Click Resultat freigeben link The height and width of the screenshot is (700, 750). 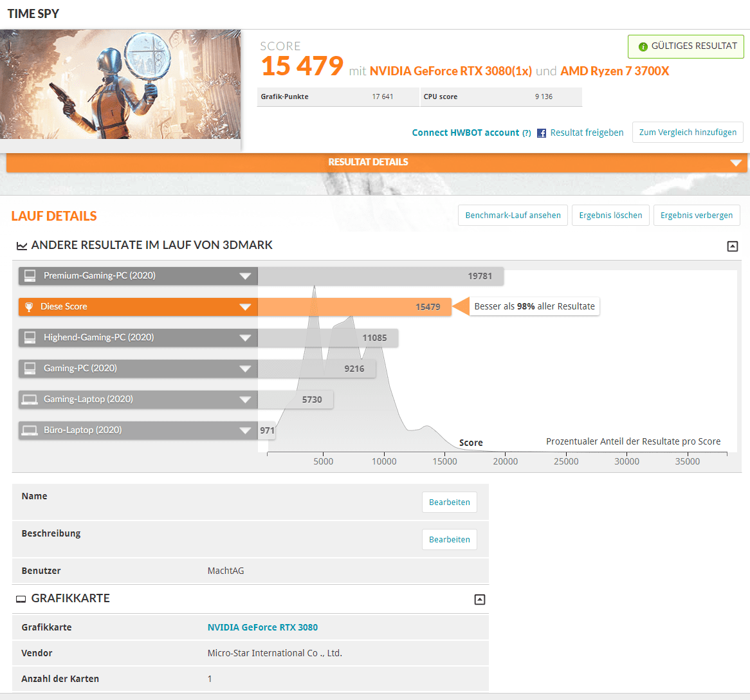587,133
